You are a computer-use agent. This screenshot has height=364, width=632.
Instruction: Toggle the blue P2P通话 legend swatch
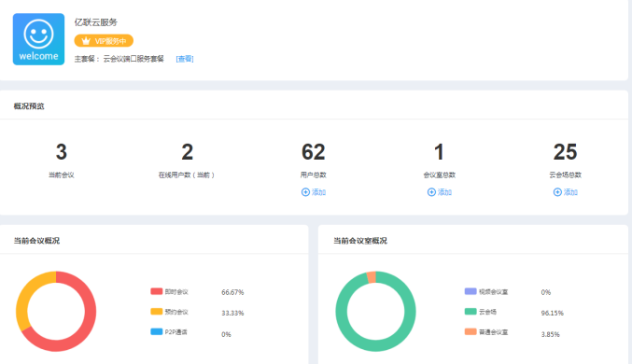[157, 331]
